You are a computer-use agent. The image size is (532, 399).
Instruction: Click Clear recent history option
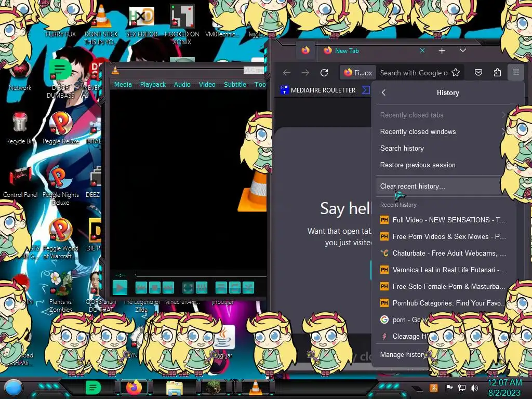coord(438,187)
